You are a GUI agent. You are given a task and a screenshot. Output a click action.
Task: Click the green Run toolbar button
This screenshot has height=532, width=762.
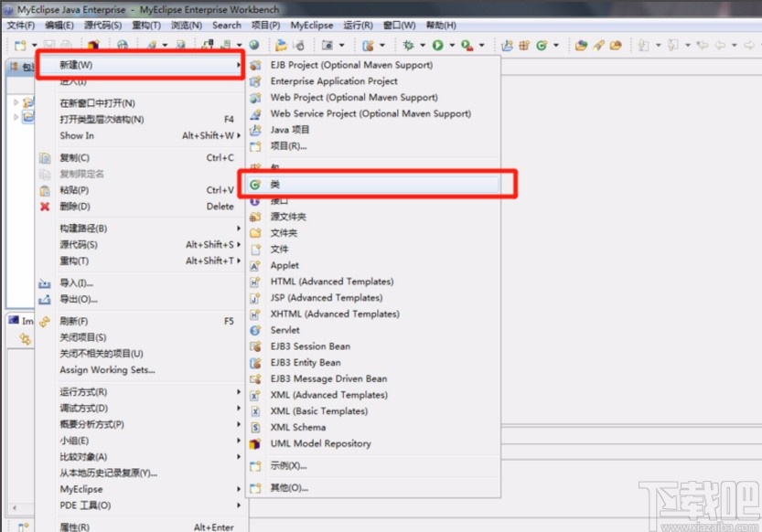tap(438, 45)
